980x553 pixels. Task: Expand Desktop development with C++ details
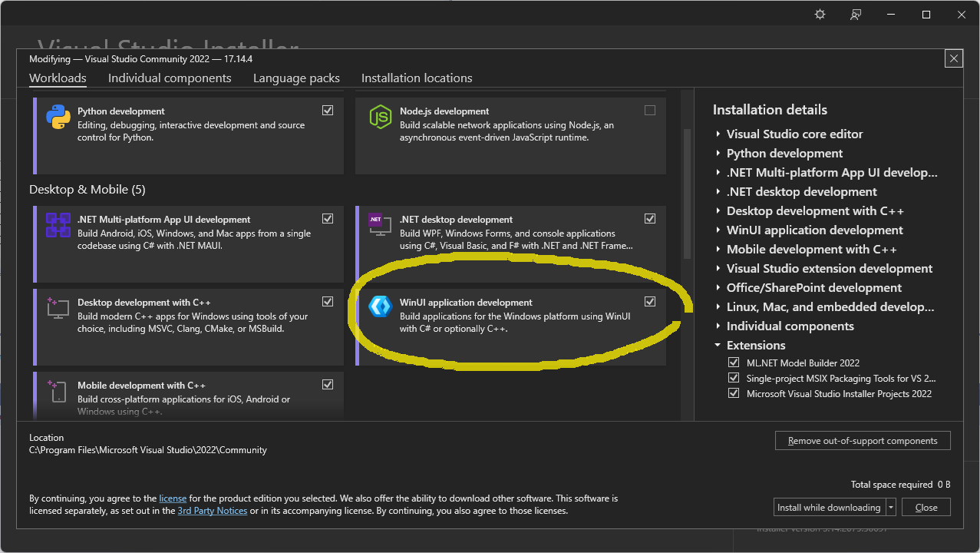point(718,210)
